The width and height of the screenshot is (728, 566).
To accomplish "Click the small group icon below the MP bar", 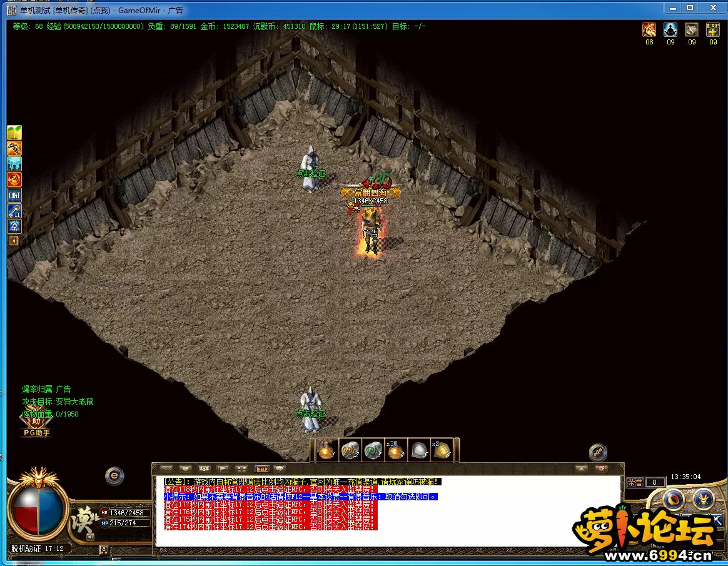I will tap(104, 550).
